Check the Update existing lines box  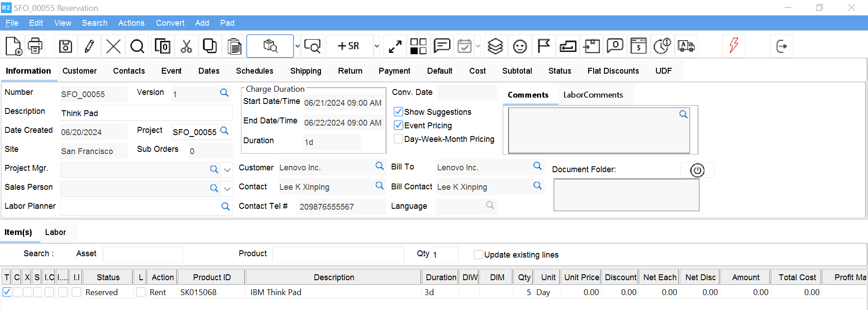coord(478,254)
